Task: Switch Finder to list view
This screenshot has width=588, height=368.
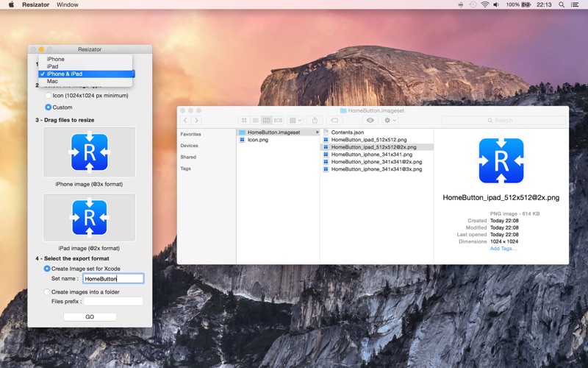Action: click(x=255, y=120)
